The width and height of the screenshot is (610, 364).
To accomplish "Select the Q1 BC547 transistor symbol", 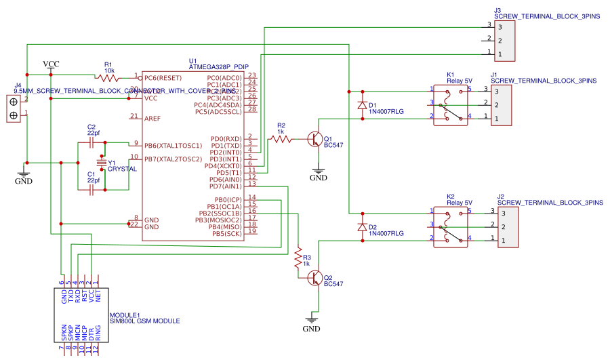I will coord(314,139).
